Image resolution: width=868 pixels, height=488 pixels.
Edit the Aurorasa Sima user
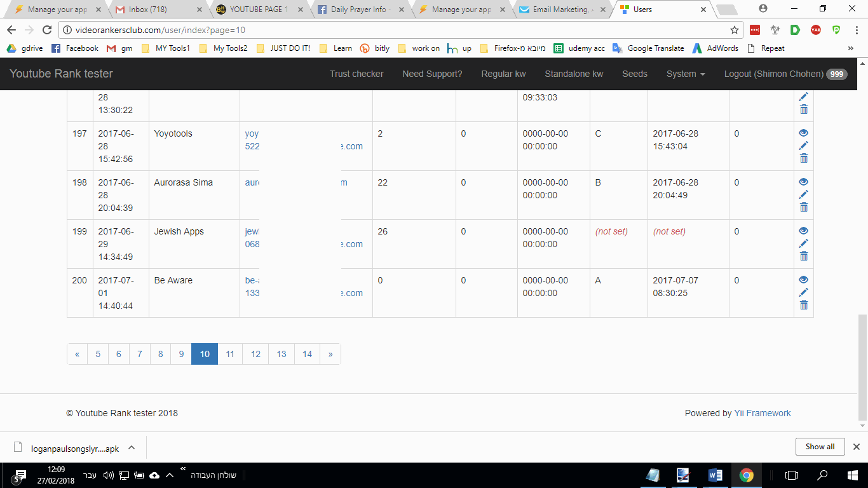pos(803,194)
